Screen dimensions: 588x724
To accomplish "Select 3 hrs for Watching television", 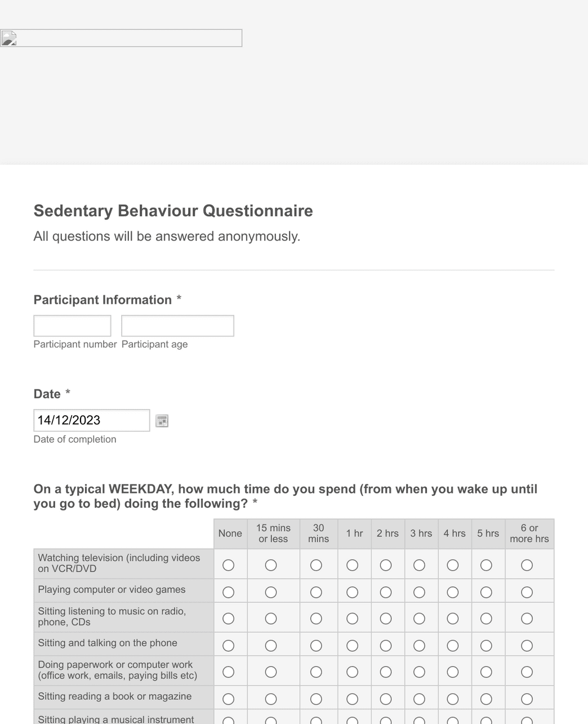I will point(419,564).
